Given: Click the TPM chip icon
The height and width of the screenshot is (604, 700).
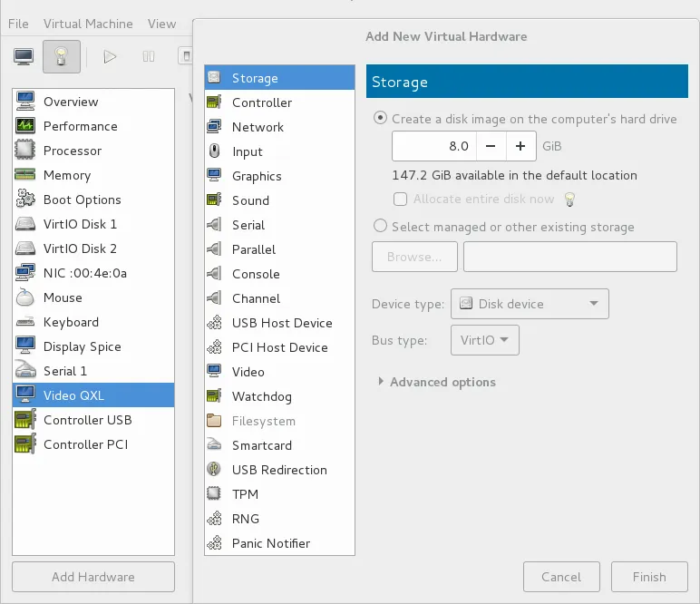Looking at the screenshot, I should pyautogui.click(x=214, y=493).
